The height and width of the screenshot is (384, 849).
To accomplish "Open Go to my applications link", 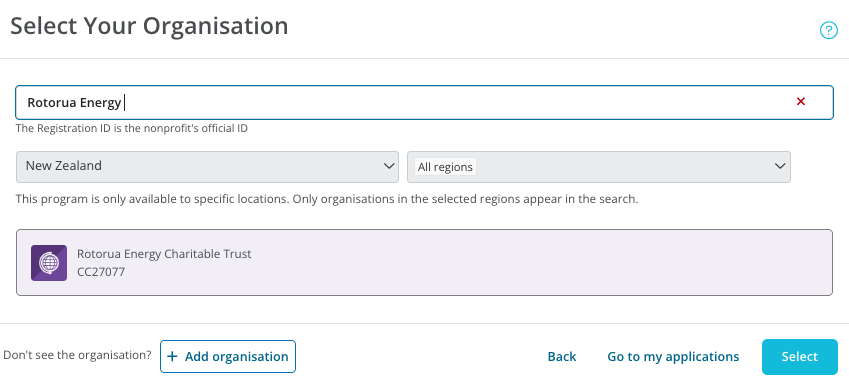I will tap(673, 356).
